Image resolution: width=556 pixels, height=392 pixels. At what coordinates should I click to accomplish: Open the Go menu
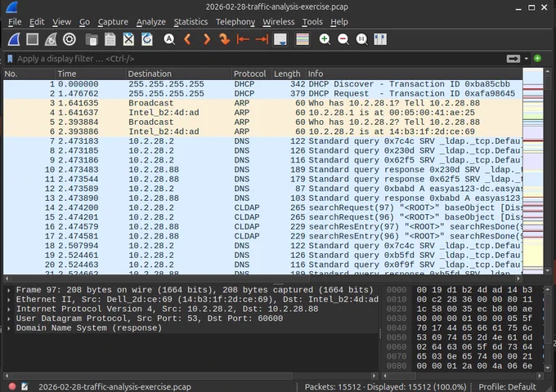pyautogui.click(x=84, y=21)
